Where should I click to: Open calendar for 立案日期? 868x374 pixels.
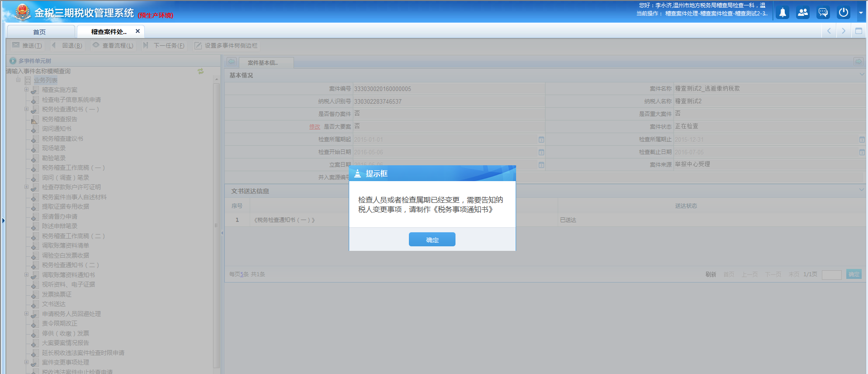(x=541, y=165)
